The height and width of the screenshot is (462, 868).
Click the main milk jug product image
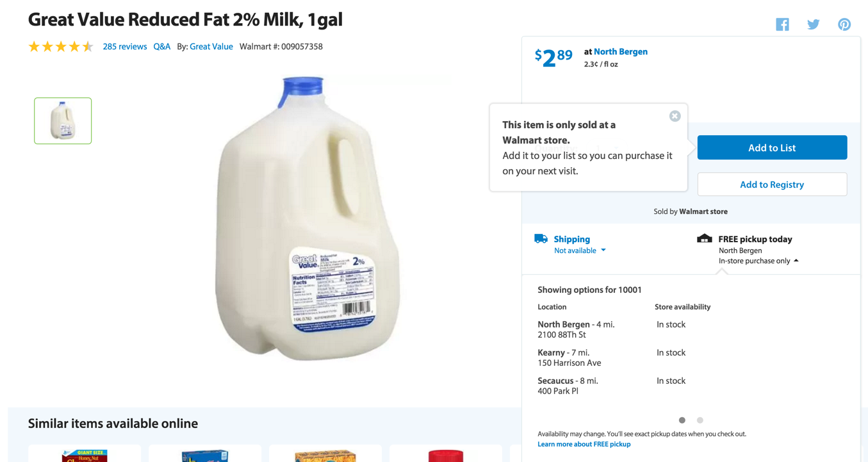coord(306,218)
